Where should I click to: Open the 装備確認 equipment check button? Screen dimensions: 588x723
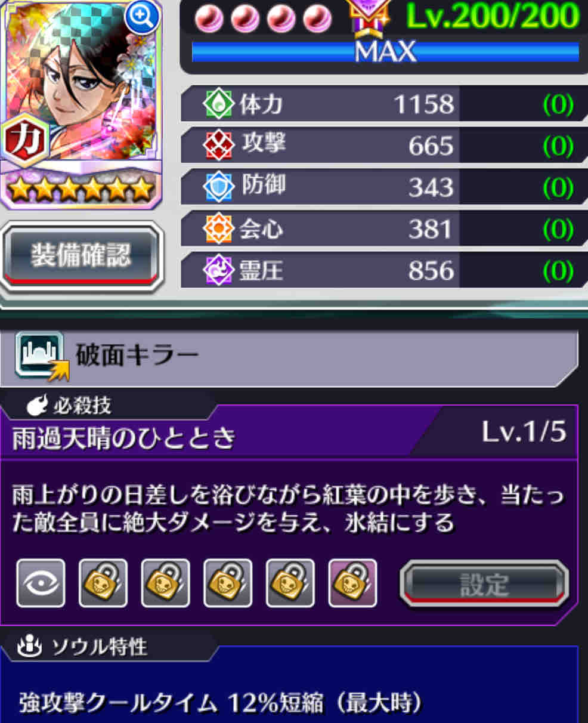coord(81,255)
